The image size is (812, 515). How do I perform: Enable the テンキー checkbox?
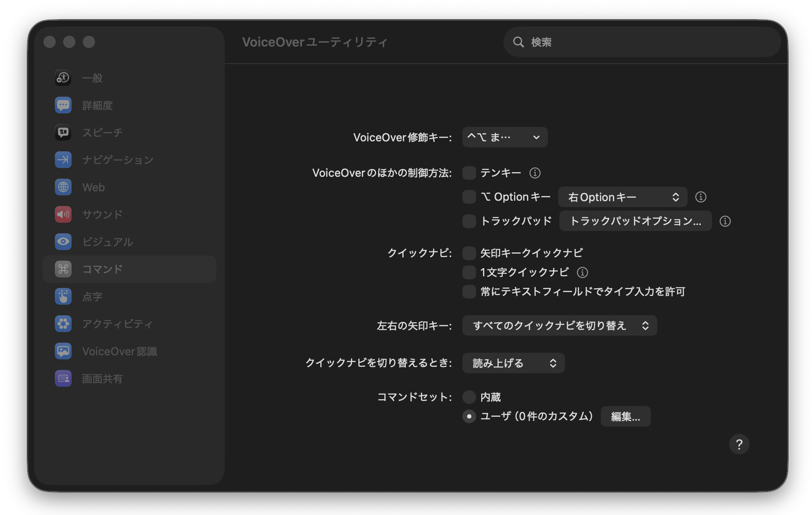point(469,173)
